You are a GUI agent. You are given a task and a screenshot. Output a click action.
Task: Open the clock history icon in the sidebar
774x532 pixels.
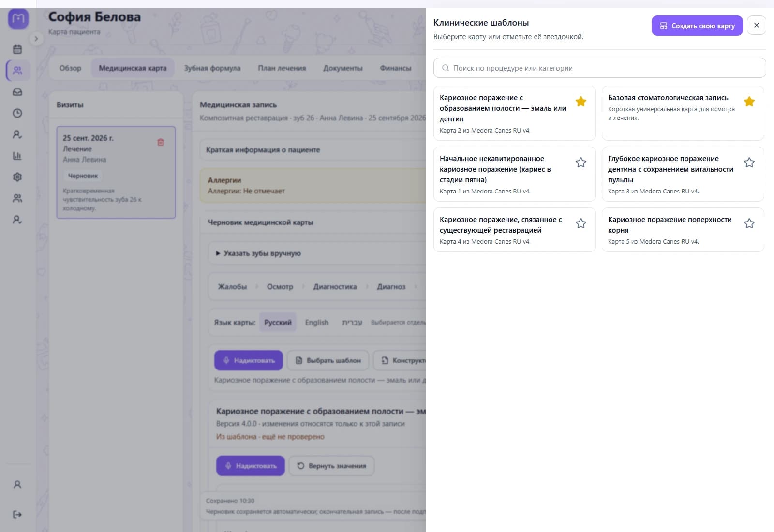tap(17, 113)
